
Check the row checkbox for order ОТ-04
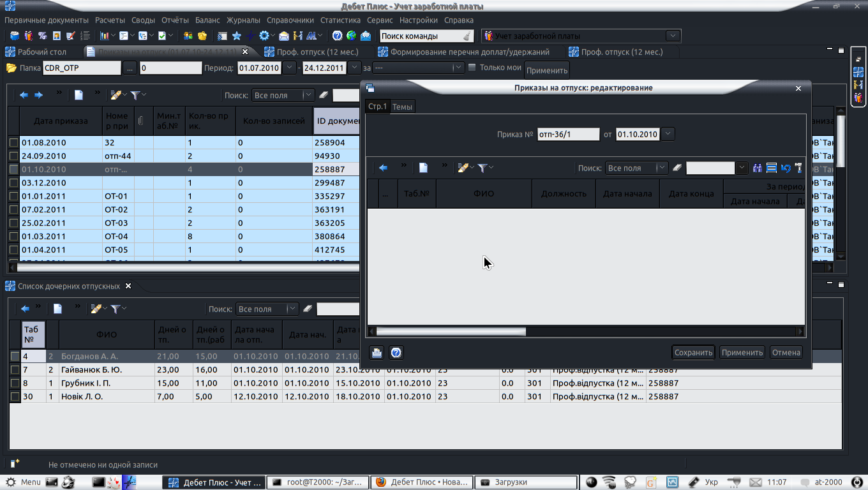13,237
